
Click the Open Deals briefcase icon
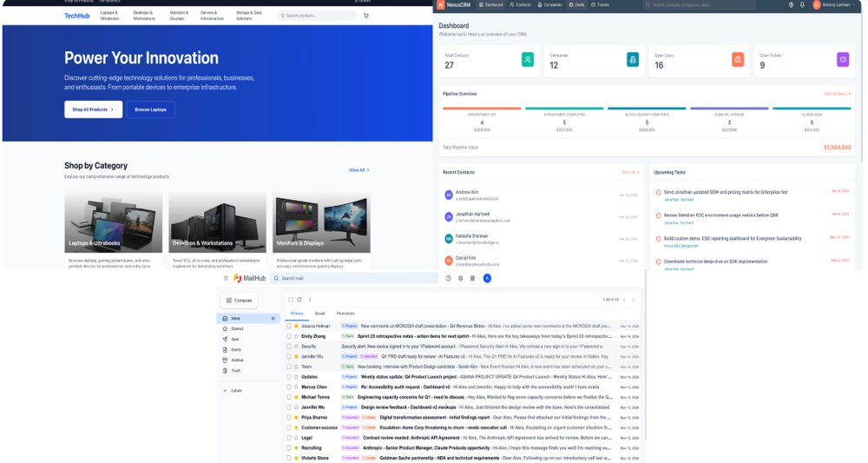tap(737, 59)
